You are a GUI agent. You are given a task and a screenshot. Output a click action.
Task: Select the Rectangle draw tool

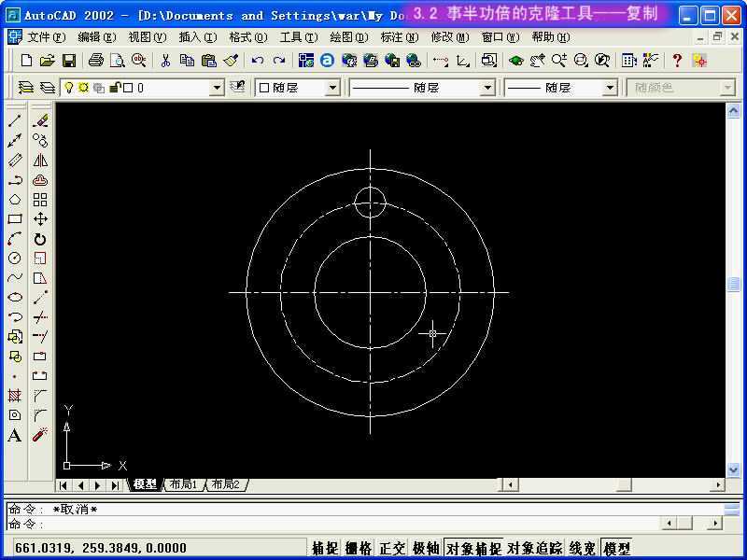coord(15,219)
